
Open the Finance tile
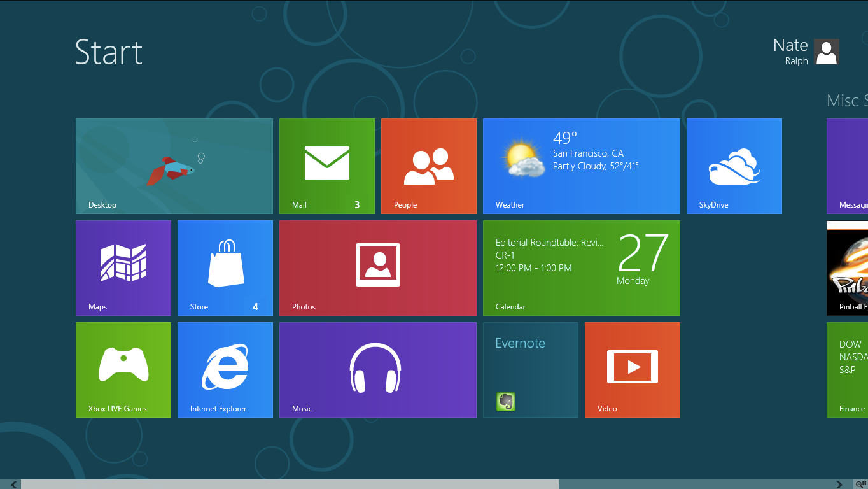coord(847,370)
